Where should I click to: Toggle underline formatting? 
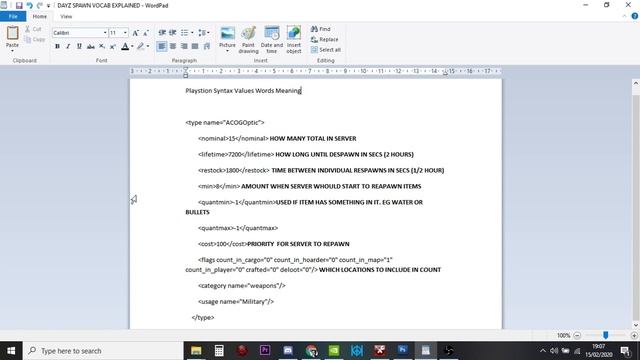pos(79,46)
